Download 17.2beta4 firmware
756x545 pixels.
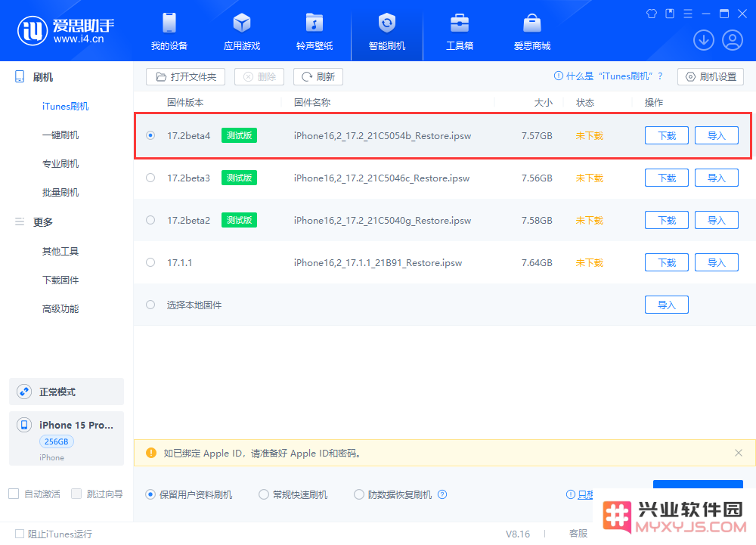point(666,135)
